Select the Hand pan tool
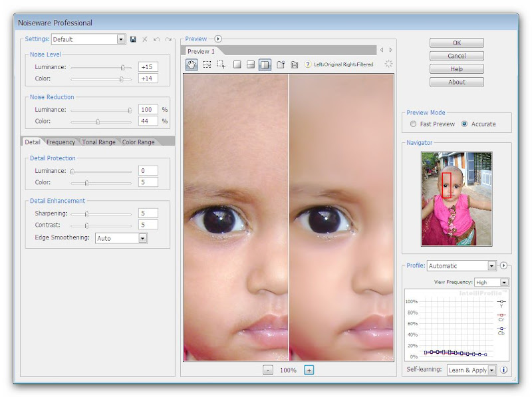The height and width of the screenshot is (397, 532). pos(192,65)
